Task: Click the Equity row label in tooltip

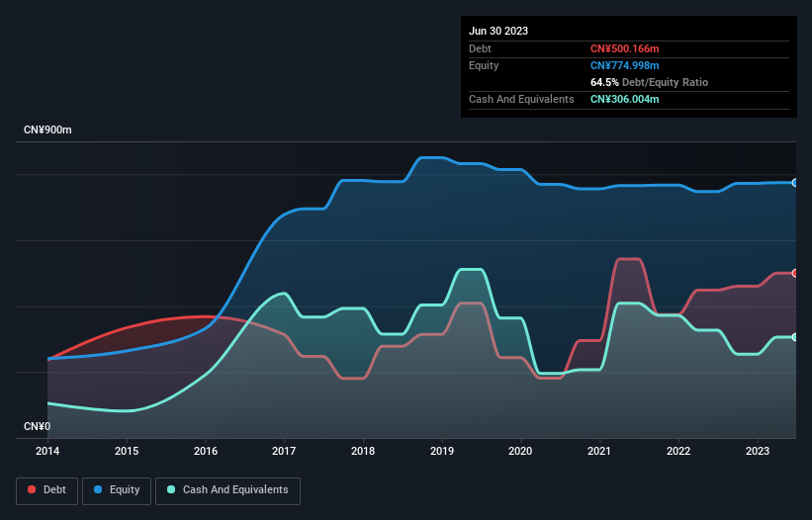Action: pyautogui.click(x=484, y=65)
